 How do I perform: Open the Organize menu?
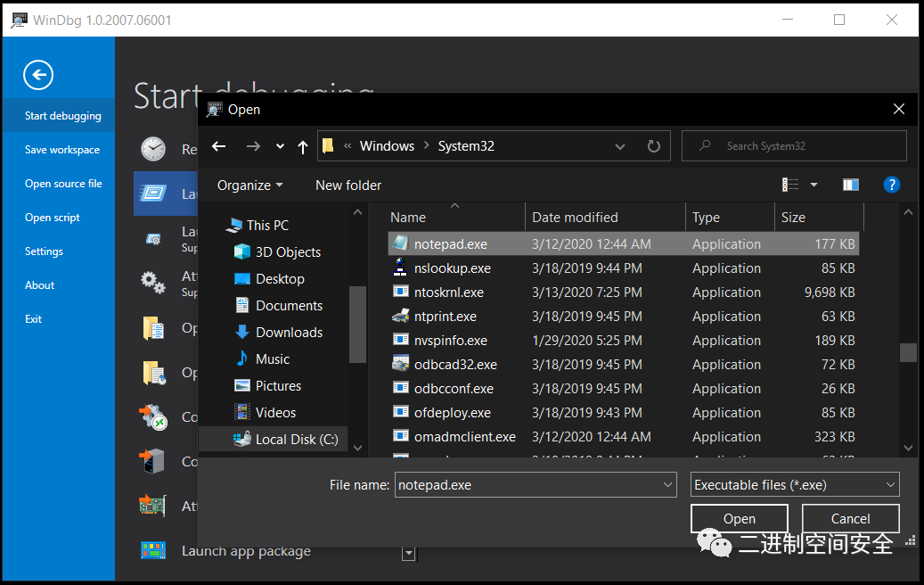click(249, 185)
